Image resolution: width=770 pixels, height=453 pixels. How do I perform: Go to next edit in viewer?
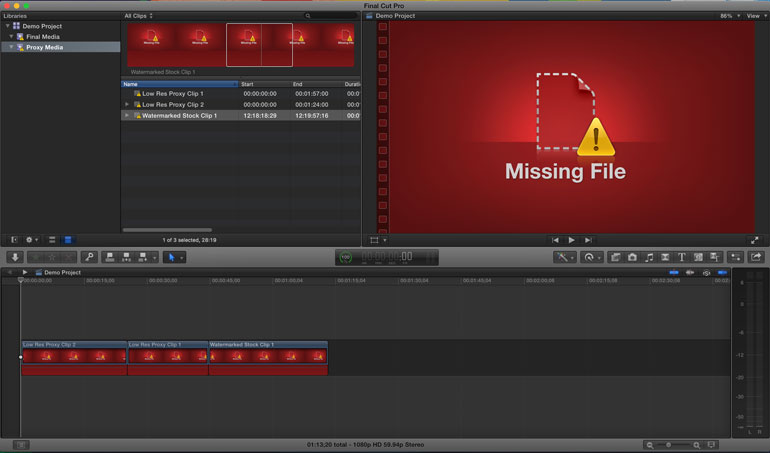pos(588,240)
